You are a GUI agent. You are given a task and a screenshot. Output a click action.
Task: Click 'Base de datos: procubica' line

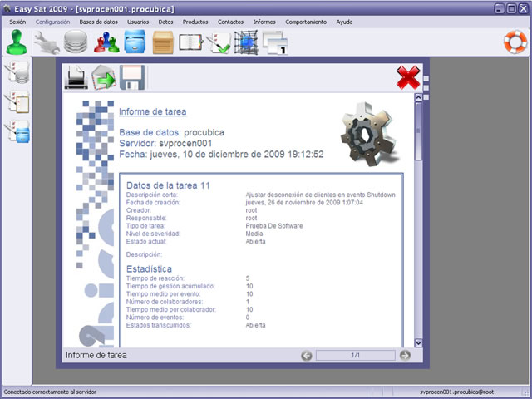(172, 132)
